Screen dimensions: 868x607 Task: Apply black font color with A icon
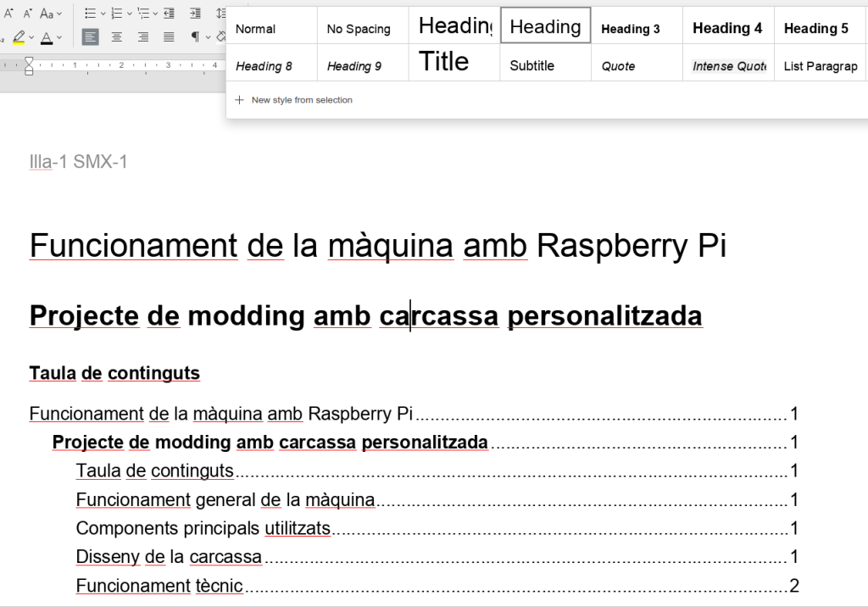coord(47,37)
